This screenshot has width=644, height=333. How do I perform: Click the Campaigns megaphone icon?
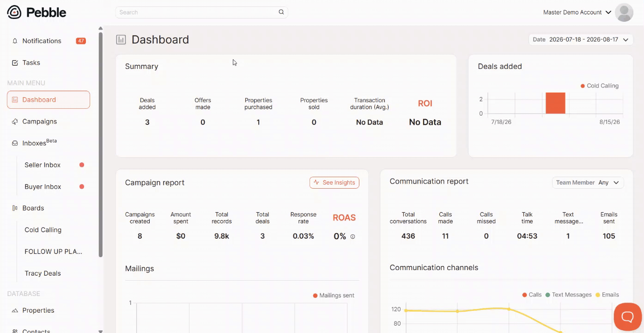(x=15, y=121)
